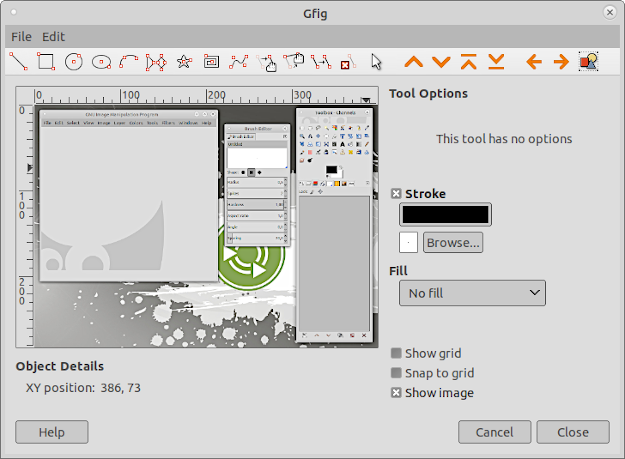
Task: Enable the Show grid checkbox
Action: [x=396, y=353]
